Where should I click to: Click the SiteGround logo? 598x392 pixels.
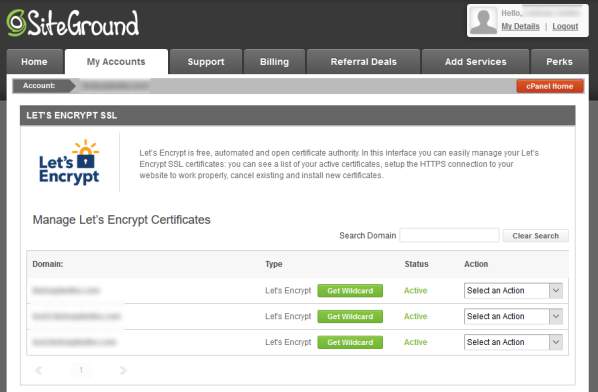(x=72, y=23)
